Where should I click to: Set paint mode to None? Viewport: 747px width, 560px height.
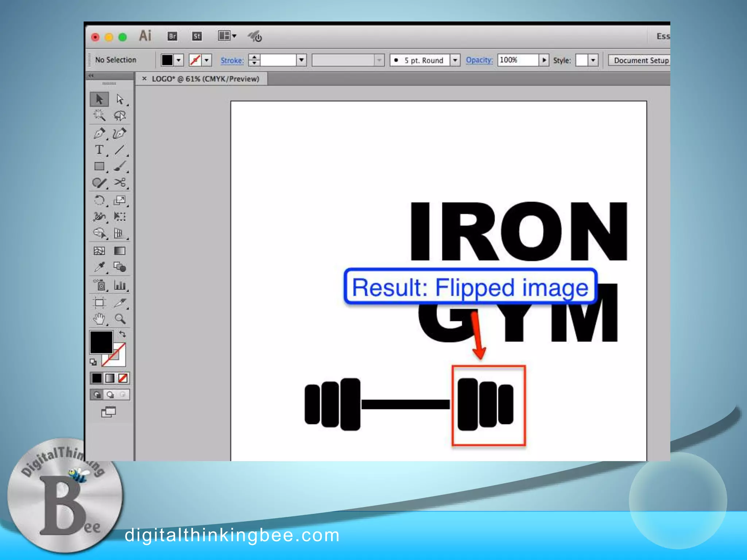123,378
